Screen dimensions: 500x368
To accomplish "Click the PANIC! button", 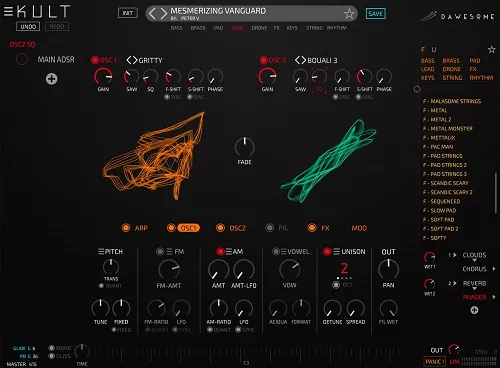I will point(435,362).
